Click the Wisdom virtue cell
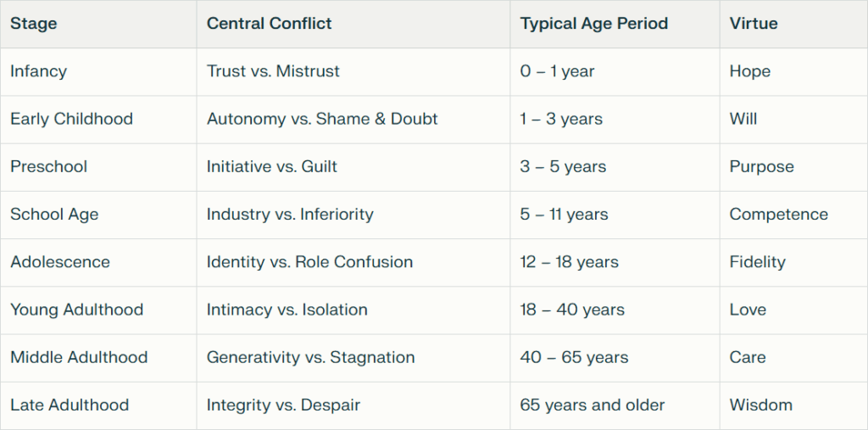Viewport: 868px width, 430px height. click(761, 405)
